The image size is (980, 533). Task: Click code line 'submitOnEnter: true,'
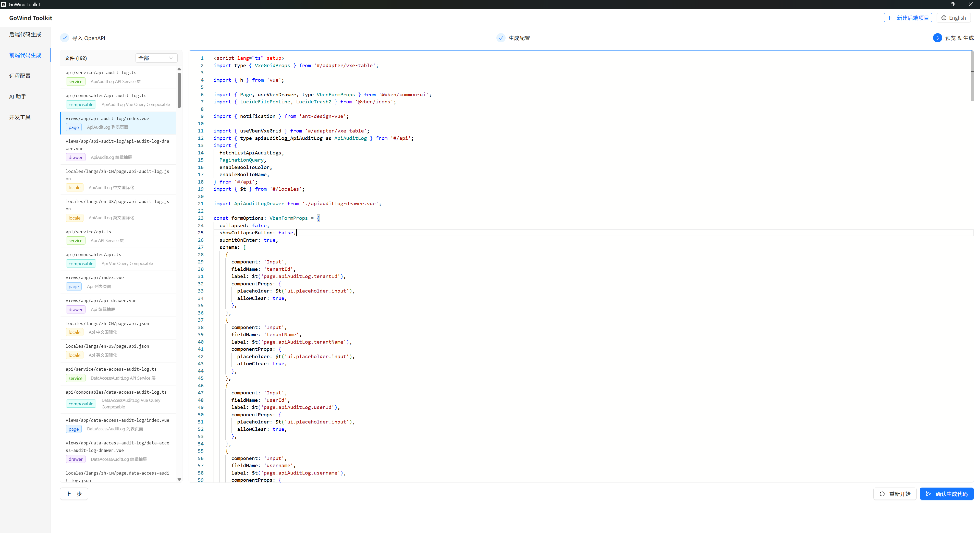(248, 240)
